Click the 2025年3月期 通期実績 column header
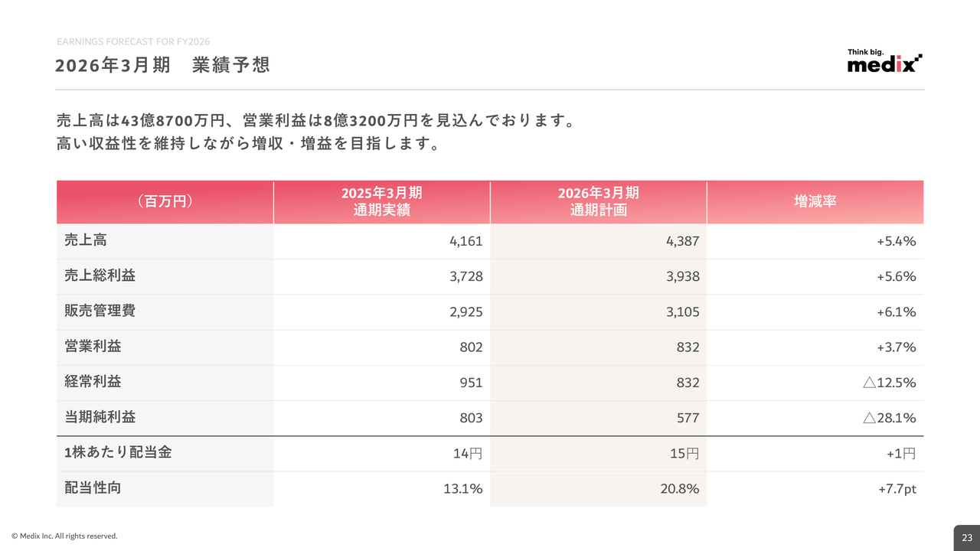Image resolution: width=980 pixels, height=551 pixels. pos(381,202)
